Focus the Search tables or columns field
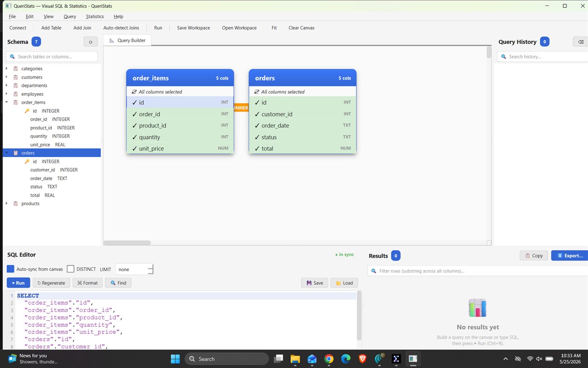Screen dimensions: 588x368 pyautogui.click(x=52, y=57)
